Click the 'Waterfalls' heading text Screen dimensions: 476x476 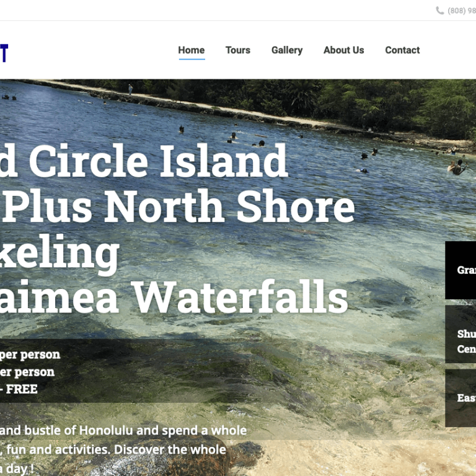(x=240, y=297)
